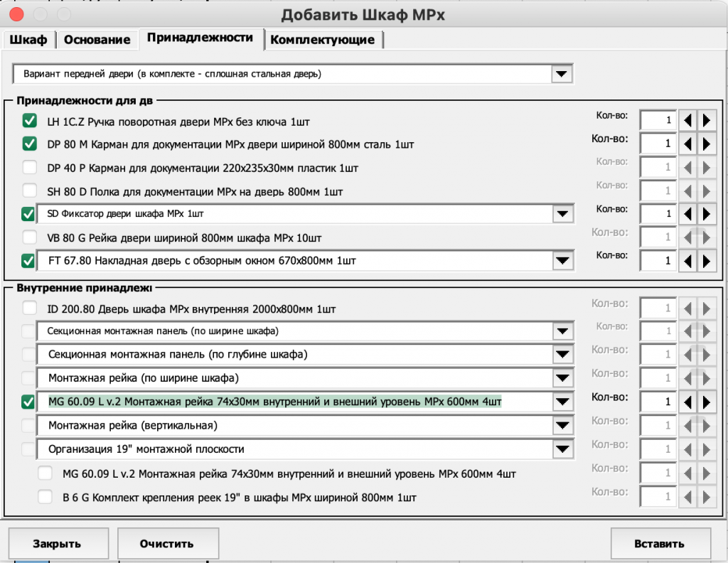Expand SD Фиксатор двери dropdown list

pos(562,214)
